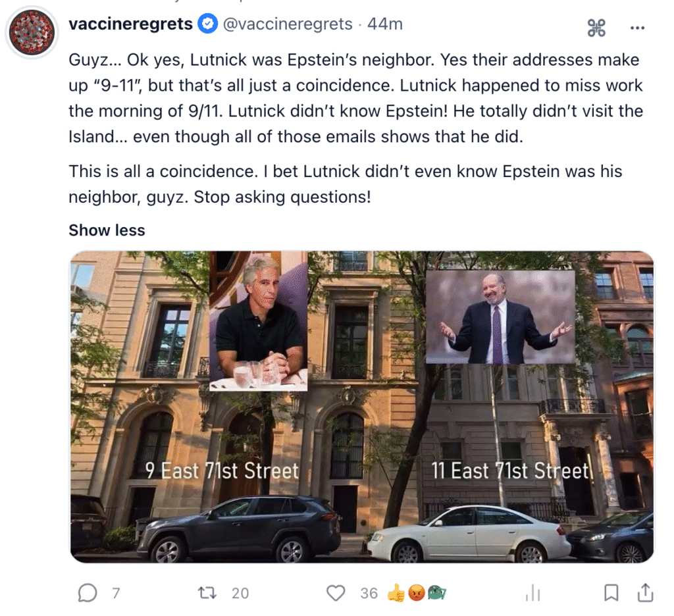Open vaccineregrets profile avatar
This screenshot has height=616, width=674.
32,32
